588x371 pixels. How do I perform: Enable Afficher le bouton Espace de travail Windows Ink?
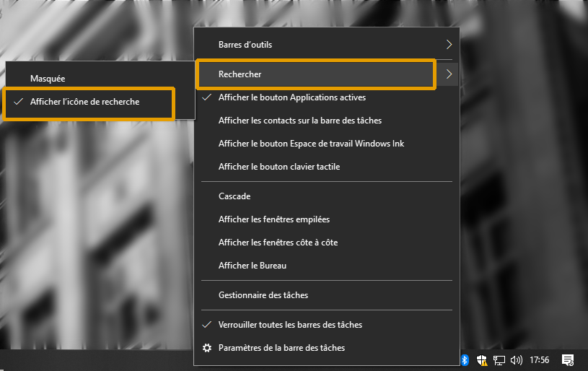311,144
